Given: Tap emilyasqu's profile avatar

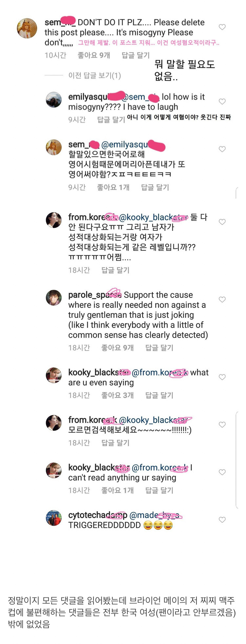Looking at the screenshot, I should [54, 100].
